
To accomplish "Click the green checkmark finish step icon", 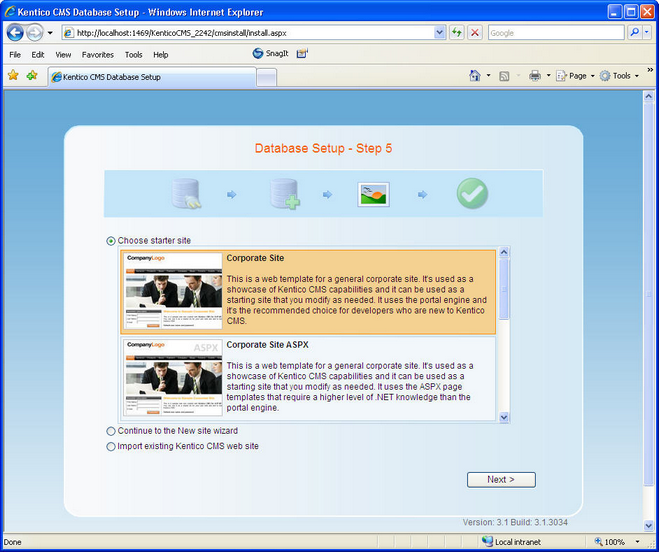I will coord(472,193).
